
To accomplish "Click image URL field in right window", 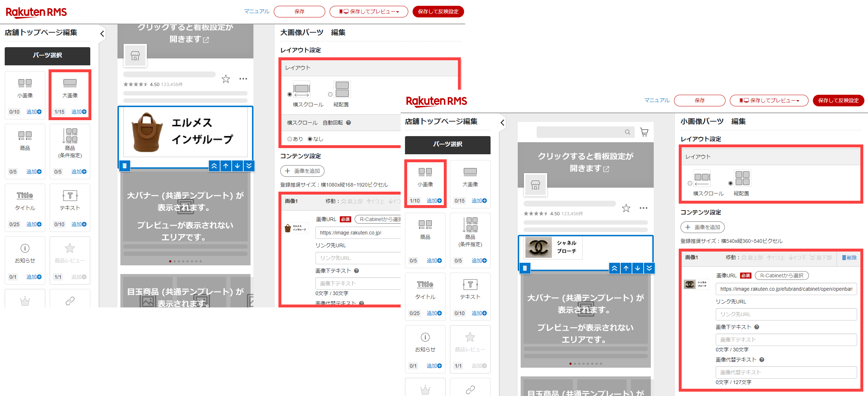I will click(x=786, y=289).
